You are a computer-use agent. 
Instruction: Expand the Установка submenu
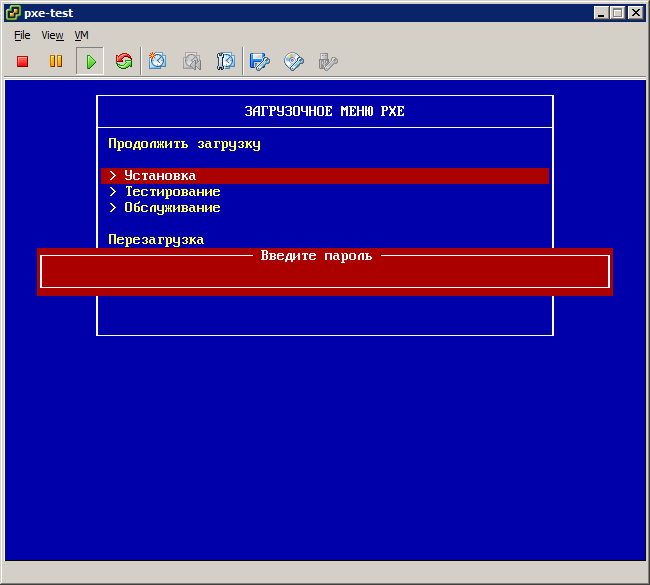(x=325, y=176)
